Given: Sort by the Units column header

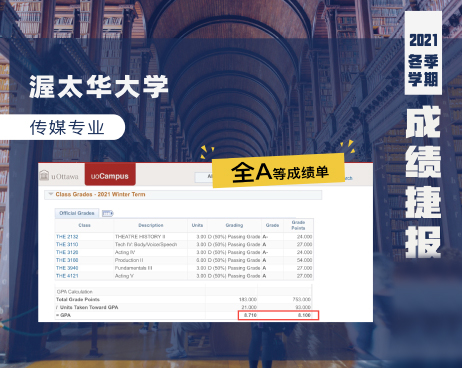Looking at the screenshot, I should pos(197,225).
